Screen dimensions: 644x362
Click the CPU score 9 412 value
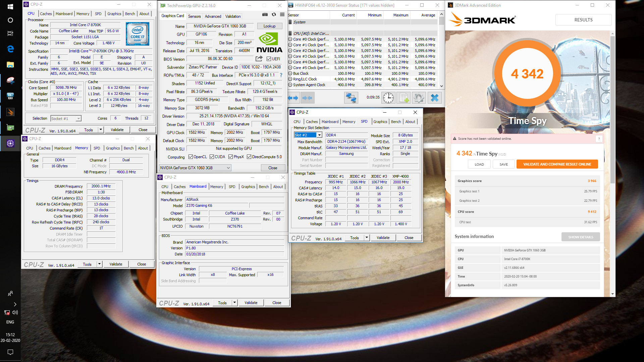point(592,212)
